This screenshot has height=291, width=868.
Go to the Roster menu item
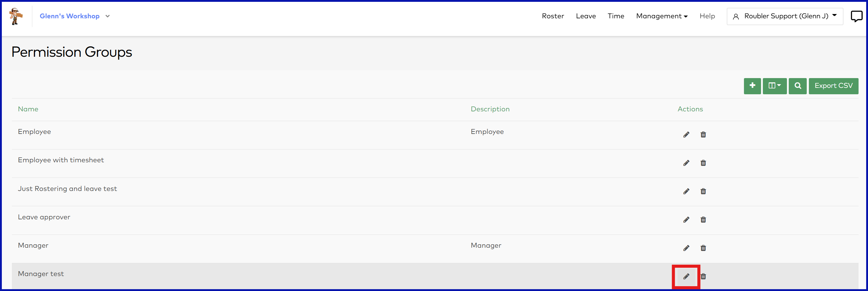click(x=553, y=16)
